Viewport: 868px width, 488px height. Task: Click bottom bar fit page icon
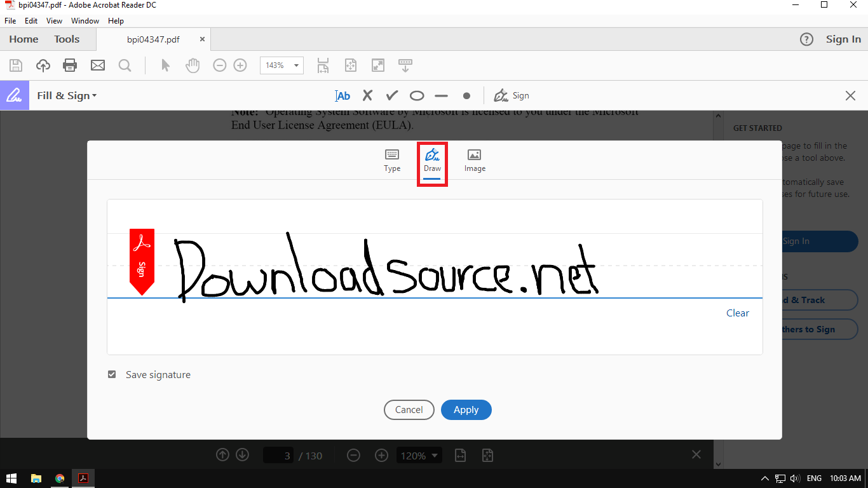point(487,456)
